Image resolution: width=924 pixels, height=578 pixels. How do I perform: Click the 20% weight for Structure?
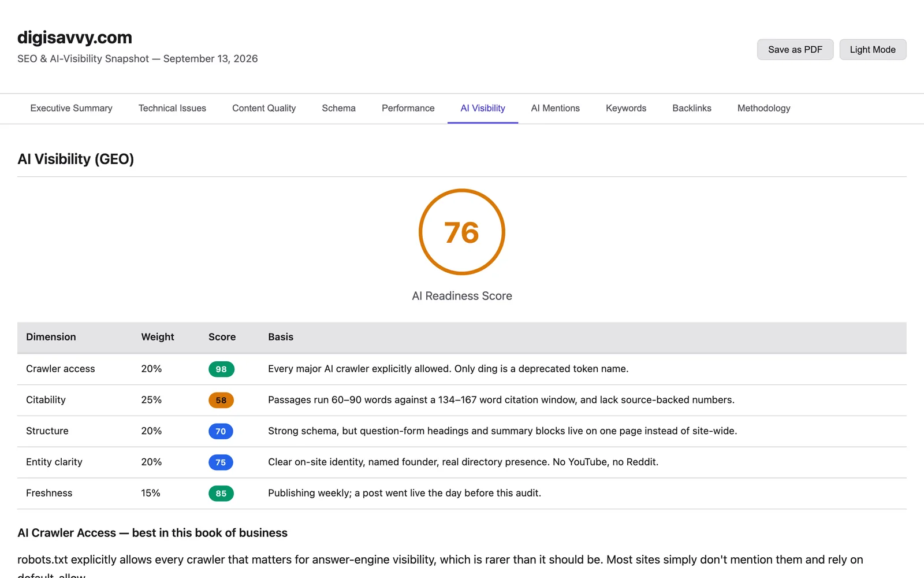[x=151, y=431]
